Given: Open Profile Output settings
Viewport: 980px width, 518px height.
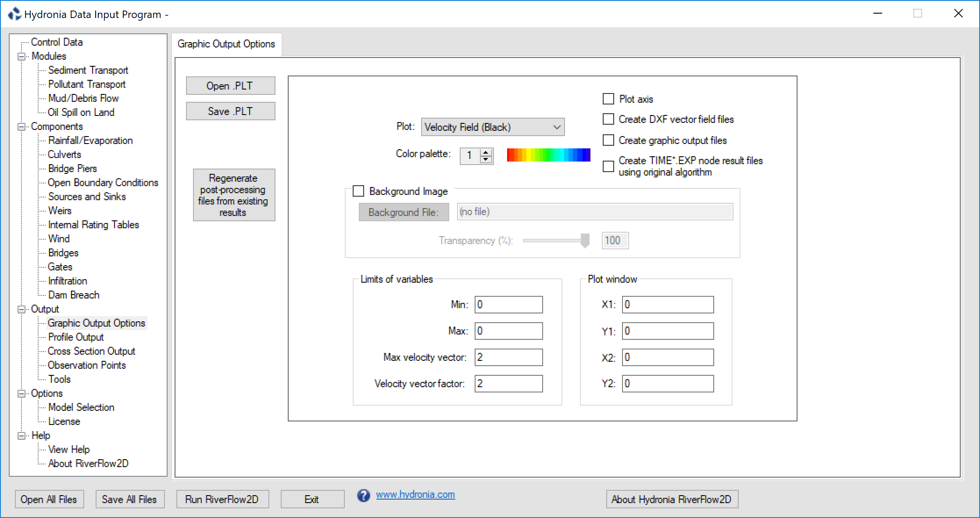Looking at the screenshot, I should tap(76, 337).
